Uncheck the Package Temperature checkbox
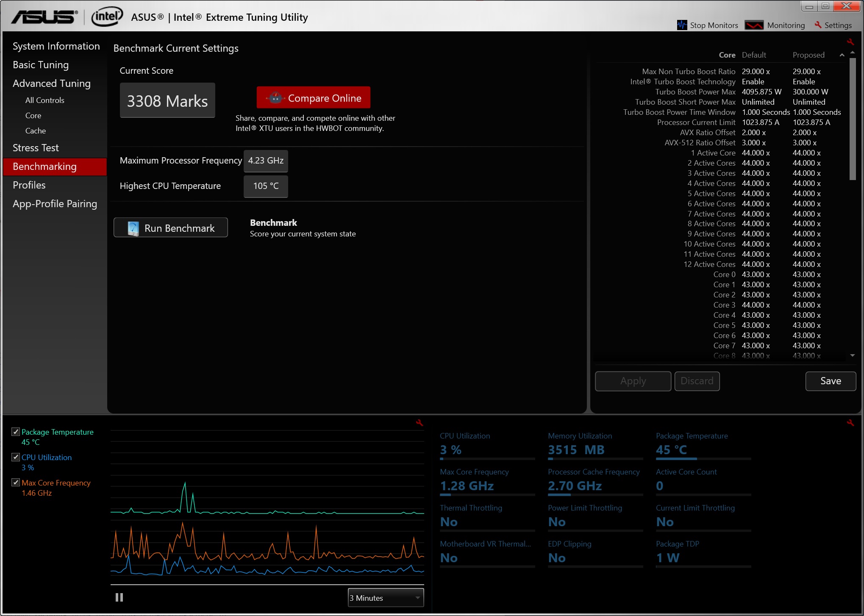 (x=16, y=432)
